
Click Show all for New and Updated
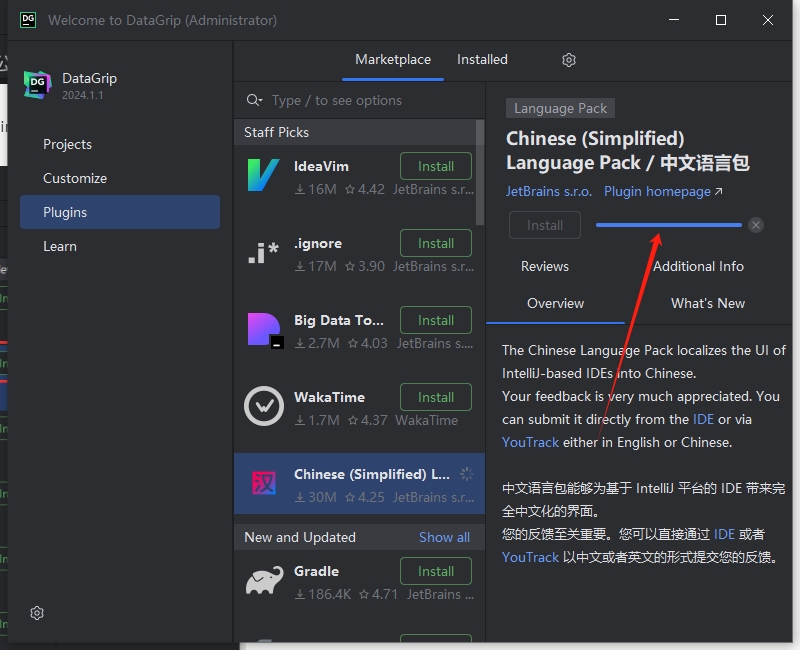point(444,537)
